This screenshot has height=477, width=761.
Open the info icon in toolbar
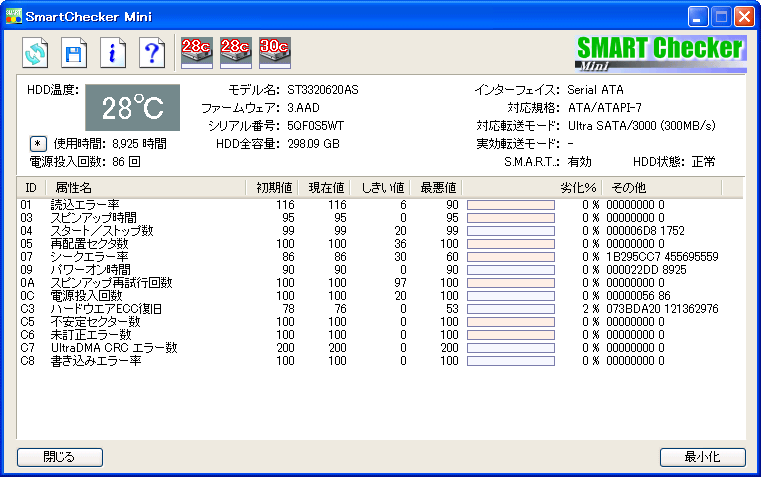pos(113,52)
